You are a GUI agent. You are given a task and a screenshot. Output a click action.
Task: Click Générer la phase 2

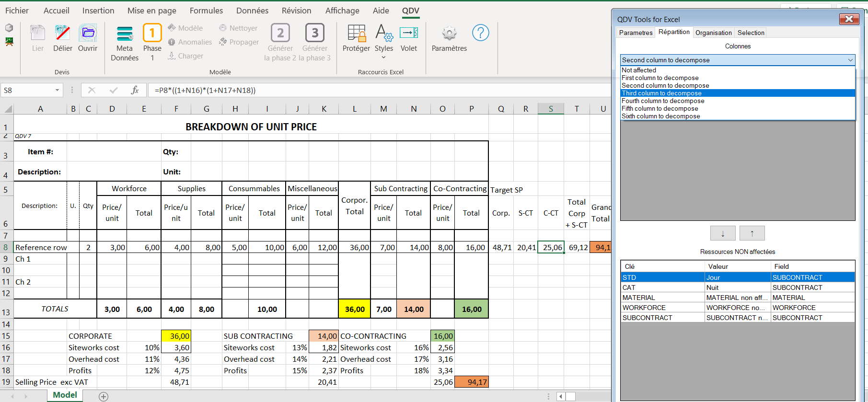[280, 43]
